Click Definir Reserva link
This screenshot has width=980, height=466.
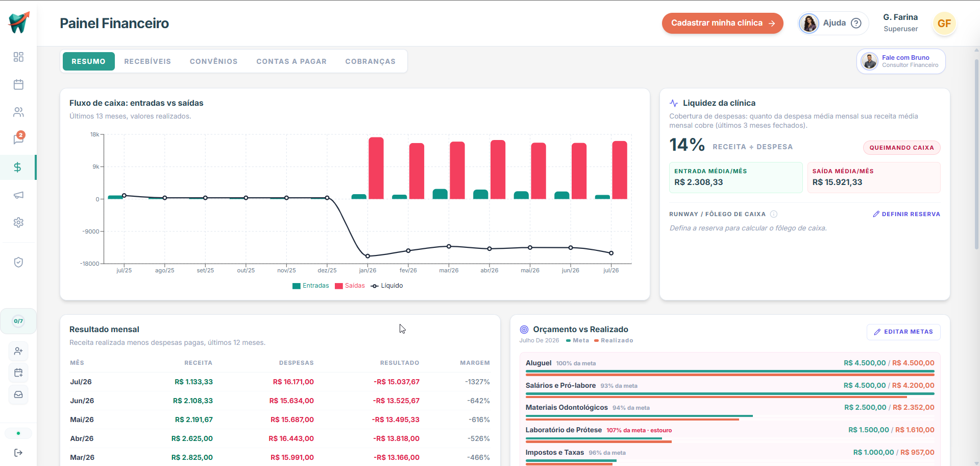coord(906,214)
